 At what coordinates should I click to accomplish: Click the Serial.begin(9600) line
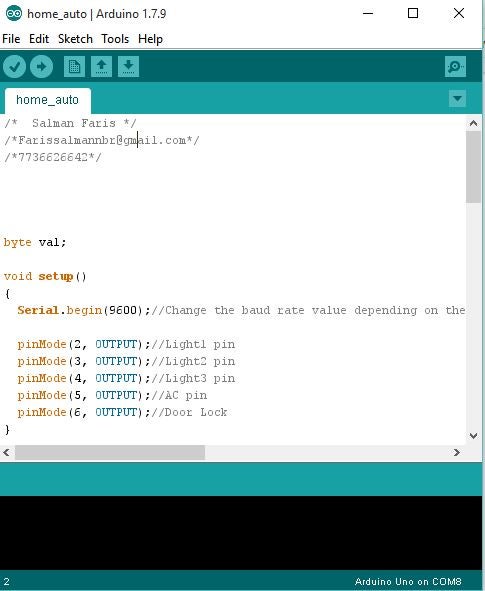tap(241, 310)
